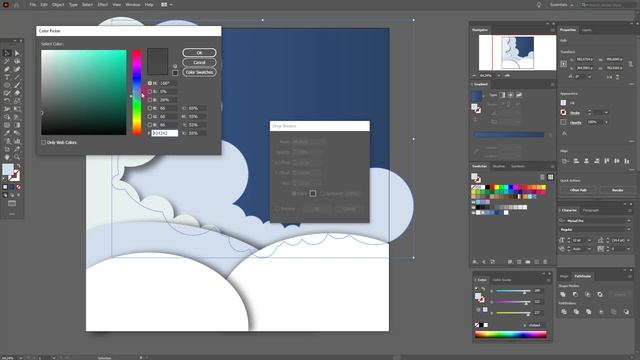Image resolution: width=640 pixels, height=360 pixels.
Task: Open the Swatch Libraries menu icon
Action: click(x=476, y=262)
